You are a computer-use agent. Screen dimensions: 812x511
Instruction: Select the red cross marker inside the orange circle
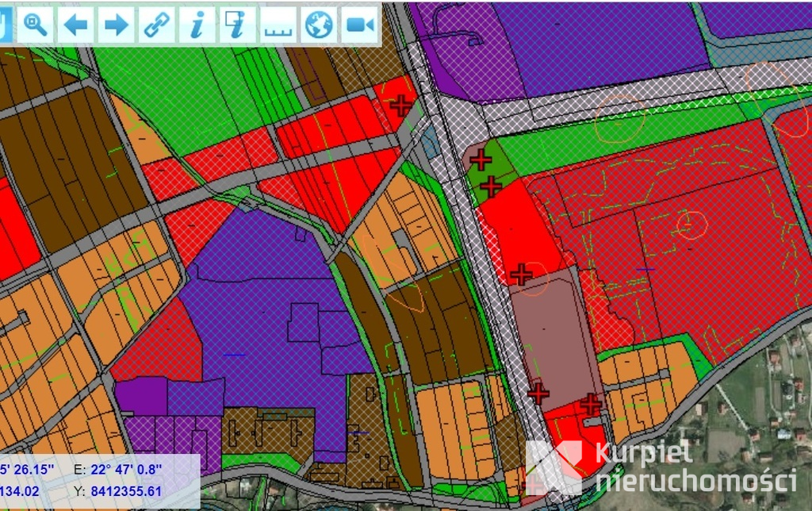tap(521, 275)
